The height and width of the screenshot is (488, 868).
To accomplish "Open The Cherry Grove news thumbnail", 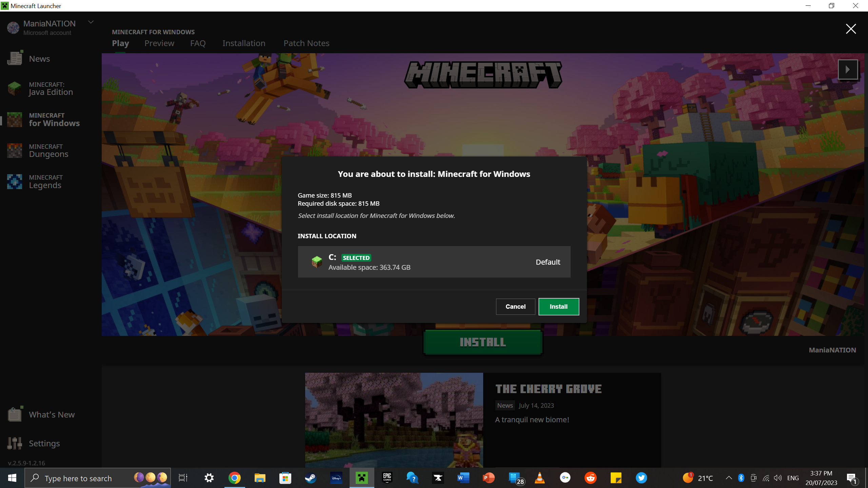I will click(394, 420).
